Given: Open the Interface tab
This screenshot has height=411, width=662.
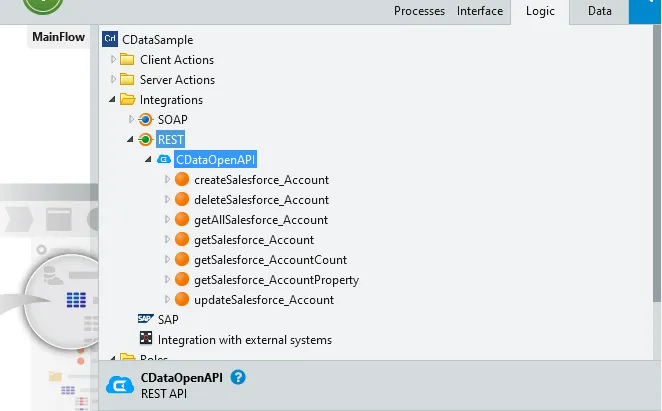Looking at the screenshot, I should [x=480, y=11].
